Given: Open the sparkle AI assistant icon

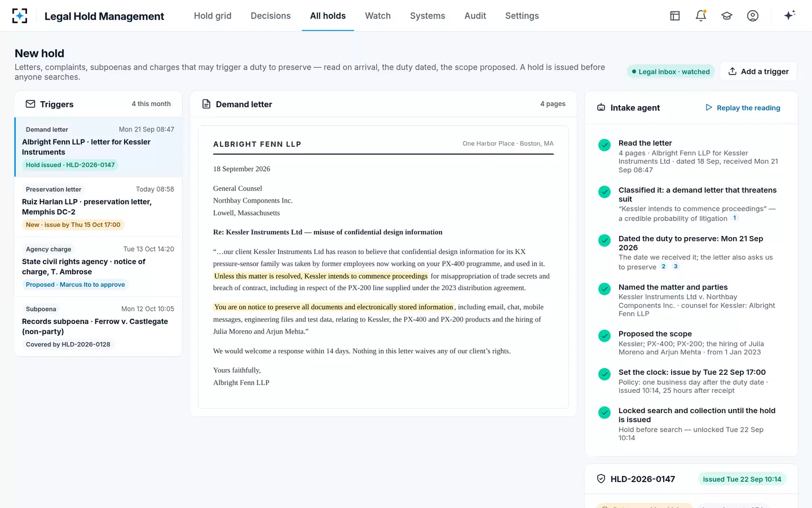Looking at the screenshot, I should (x=789, y=15).
